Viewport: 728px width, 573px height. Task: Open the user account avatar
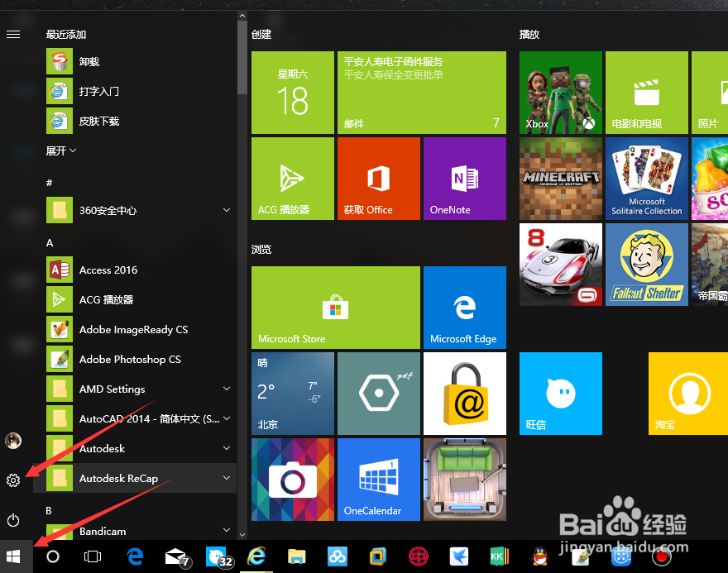click(13, 441)
